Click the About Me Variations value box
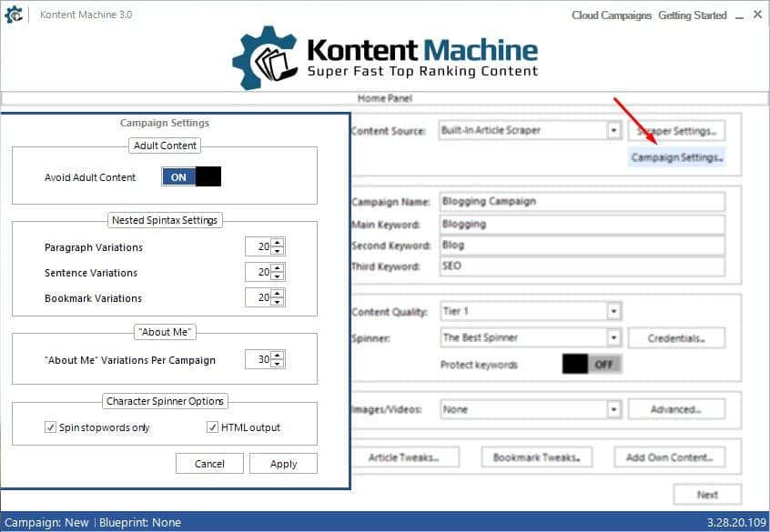Image resolution: width=770 pixels, height=532 pixels. [x=258, y=359]
